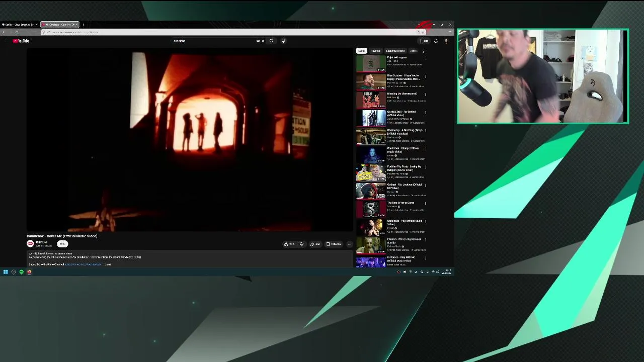Open the Rhino channel subscribe link in description
Viewport: 644px width, 362px height.
[83, 264]
